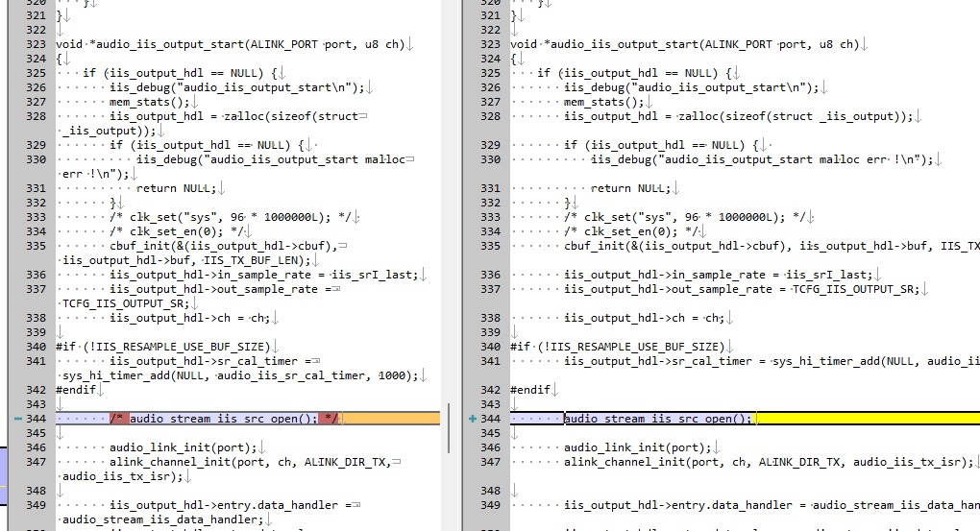Click the void *audio_iis_output_start declaration in left pane
This screenshot has width=980, height=531.
click(231, 44)
